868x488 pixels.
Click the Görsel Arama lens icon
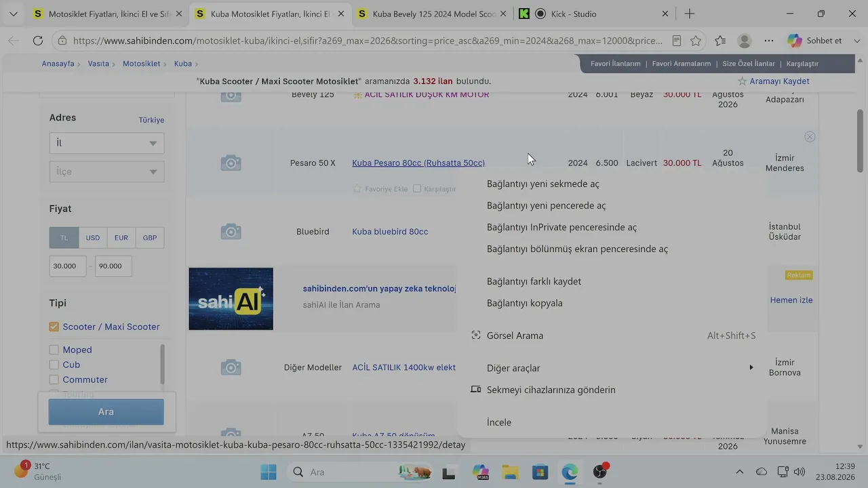pos(476,335)
